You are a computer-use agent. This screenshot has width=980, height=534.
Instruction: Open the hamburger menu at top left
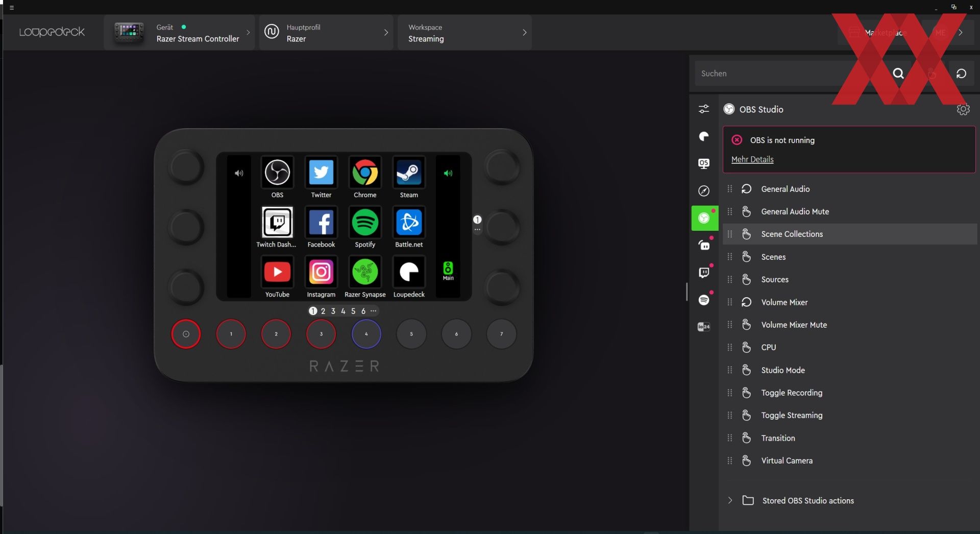click(x=12, y=8)
